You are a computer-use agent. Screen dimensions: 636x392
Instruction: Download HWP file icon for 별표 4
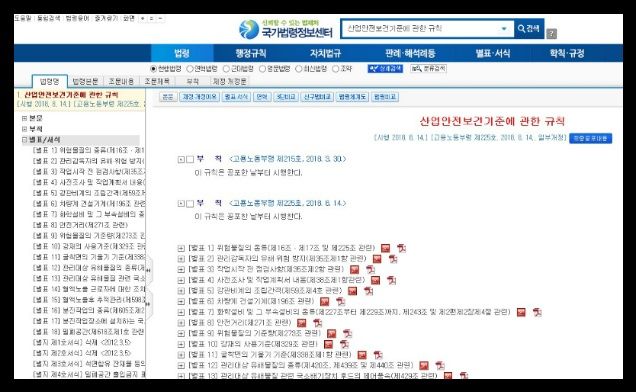tap(376, 280)
